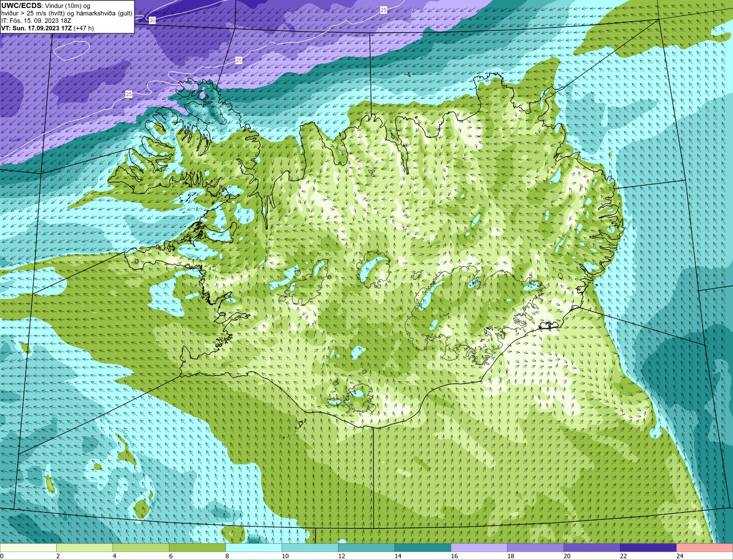
Task: Click the 6–8 m/s olive green legend swatch
Action: click(x=198, y=548)
